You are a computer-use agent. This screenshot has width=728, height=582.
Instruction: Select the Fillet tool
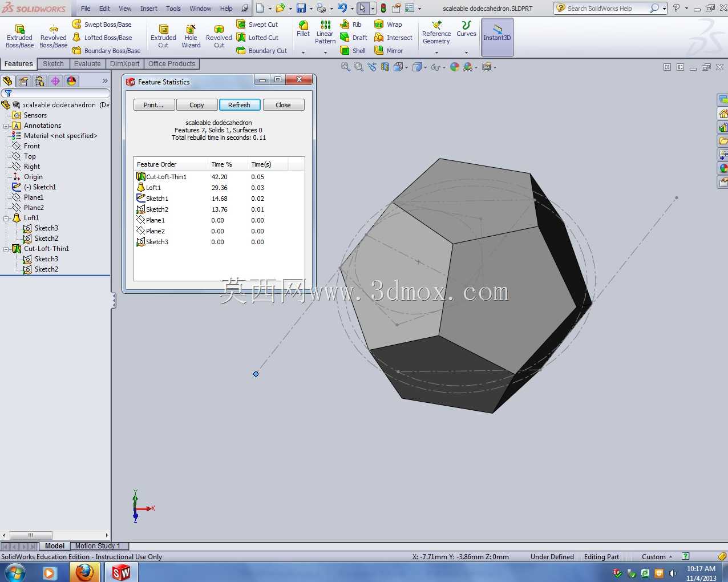[x=303, y=29]
